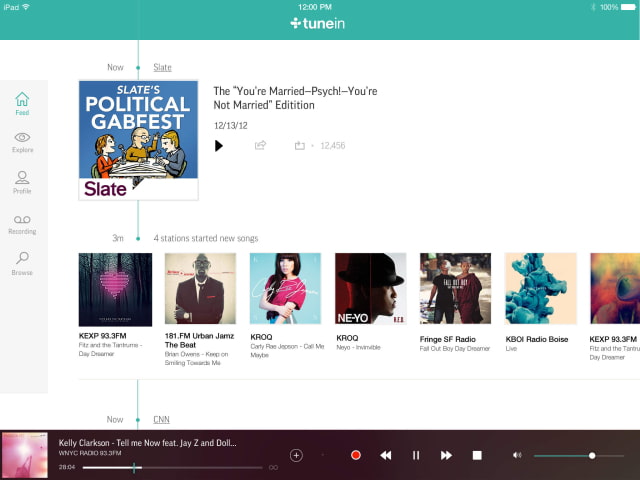Fast forward the current stream
640x480 pixels.
446,455
